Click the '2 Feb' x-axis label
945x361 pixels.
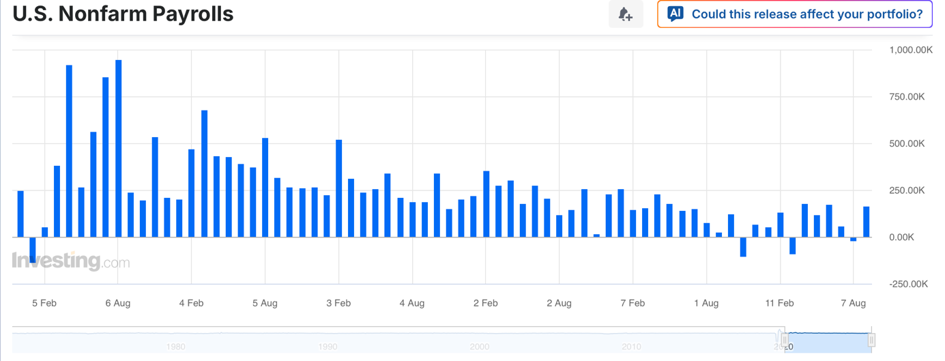486,303
